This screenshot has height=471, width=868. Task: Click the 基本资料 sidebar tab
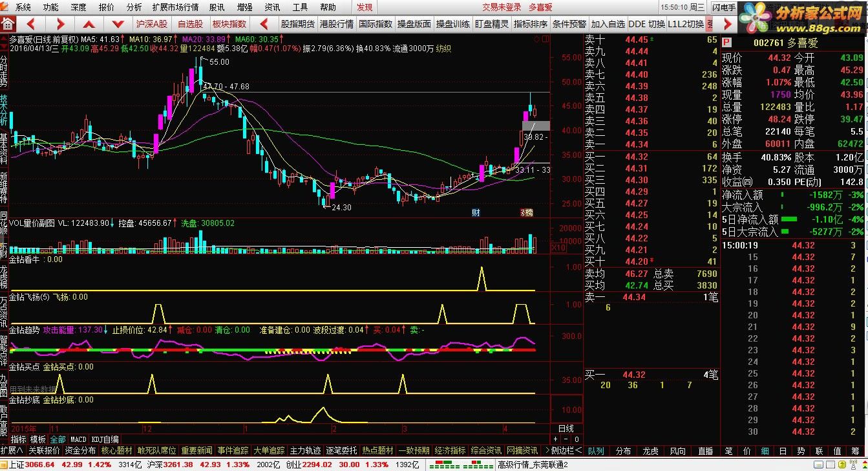tap(5, 148)
